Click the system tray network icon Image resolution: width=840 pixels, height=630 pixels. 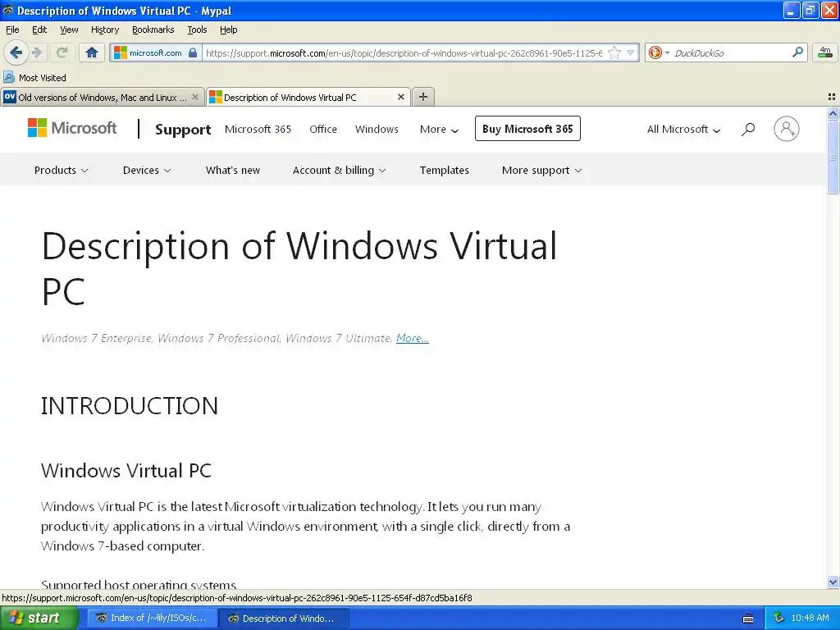(x=779, y=618)
